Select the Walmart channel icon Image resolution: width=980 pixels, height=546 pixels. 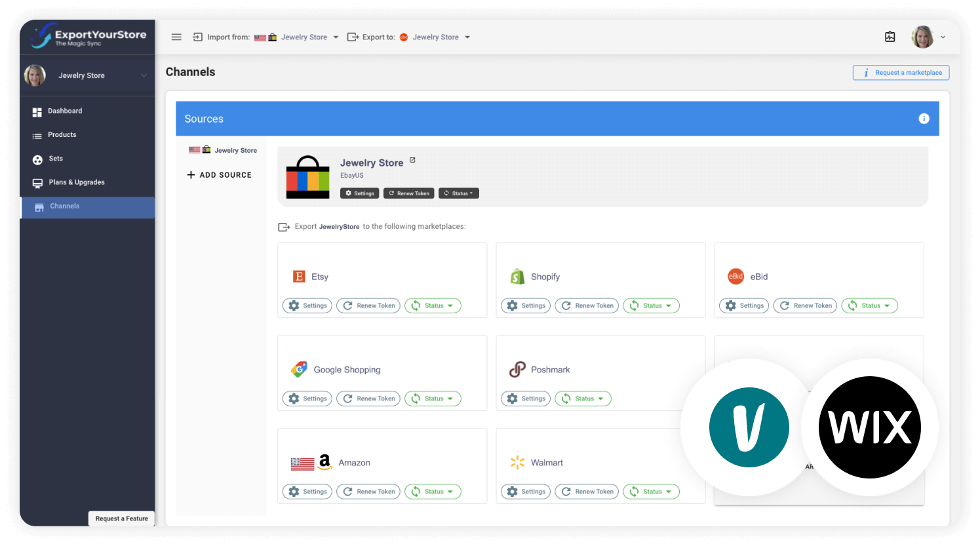coord(517,462)
